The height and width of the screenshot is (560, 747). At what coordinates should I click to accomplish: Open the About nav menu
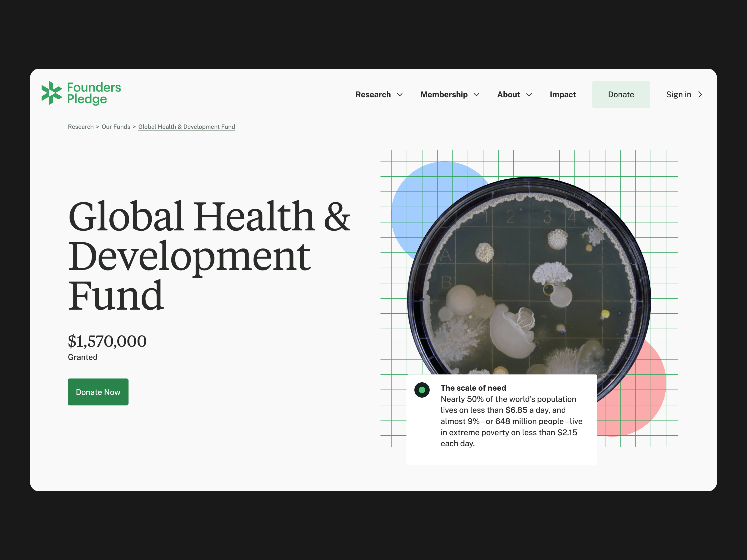pos(508,94)
